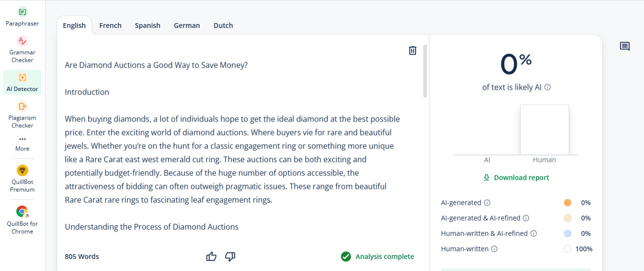Select the AI Detector sidebar icon

point(22,77)
